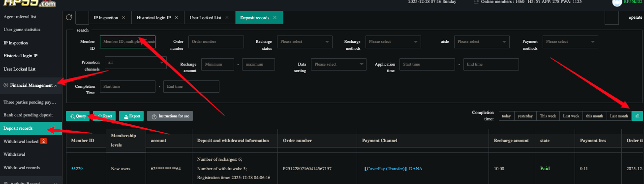Screen dimensions: 644x184
Task: Filter completion time by today
Action: 506,116
